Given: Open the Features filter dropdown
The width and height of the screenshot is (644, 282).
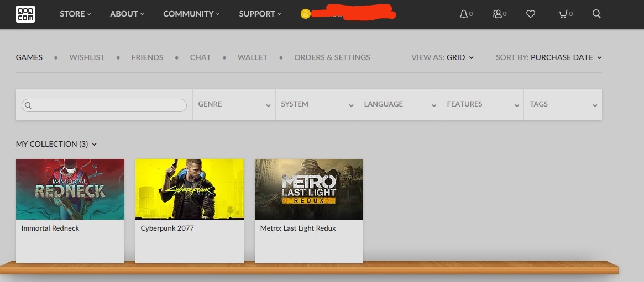Looking at the screenshot, I should pyautogui.click(x=483, y=104).
